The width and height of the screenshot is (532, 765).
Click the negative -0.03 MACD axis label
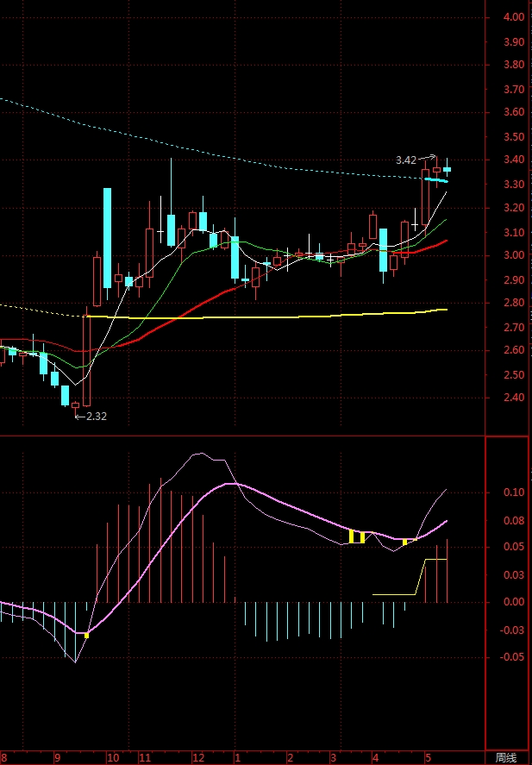point(512,630)
